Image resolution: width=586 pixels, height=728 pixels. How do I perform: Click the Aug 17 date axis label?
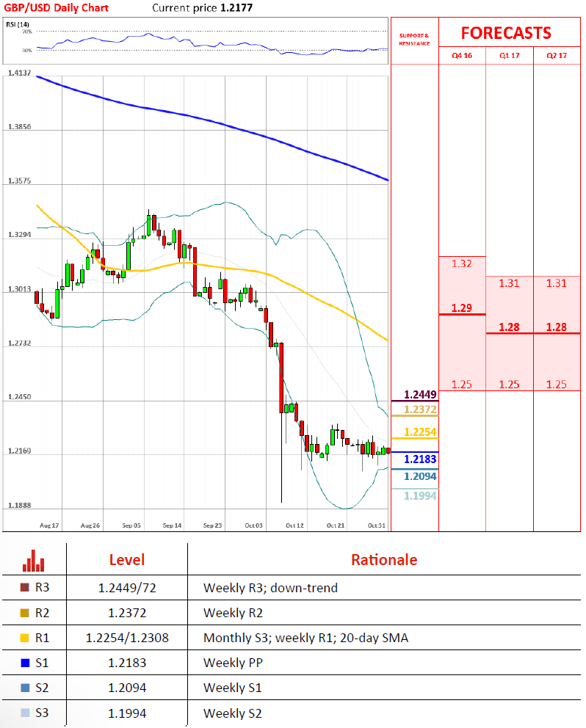[49, 525]
